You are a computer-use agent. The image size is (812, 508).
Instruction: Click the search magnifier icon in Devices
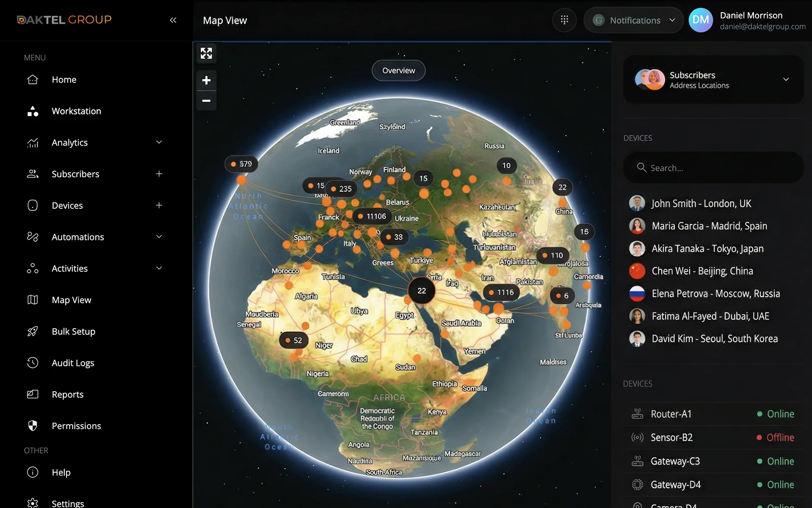tap(641, 168)
